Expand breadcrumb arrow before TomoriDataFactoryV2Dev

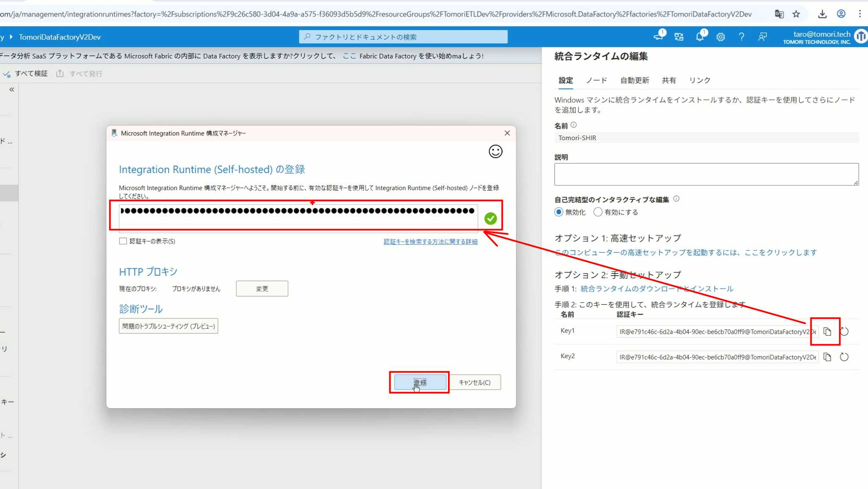click(x=11, y=37)
